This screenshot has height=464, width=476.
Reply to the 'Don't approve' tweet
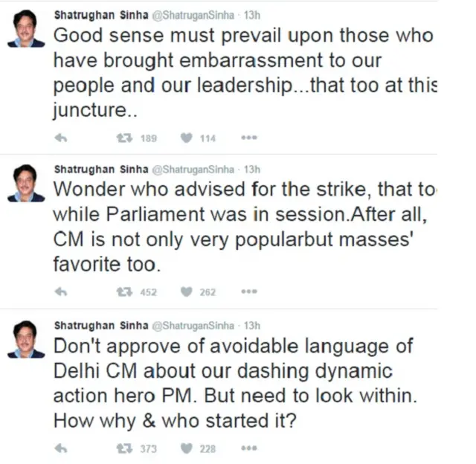point(61,448)
